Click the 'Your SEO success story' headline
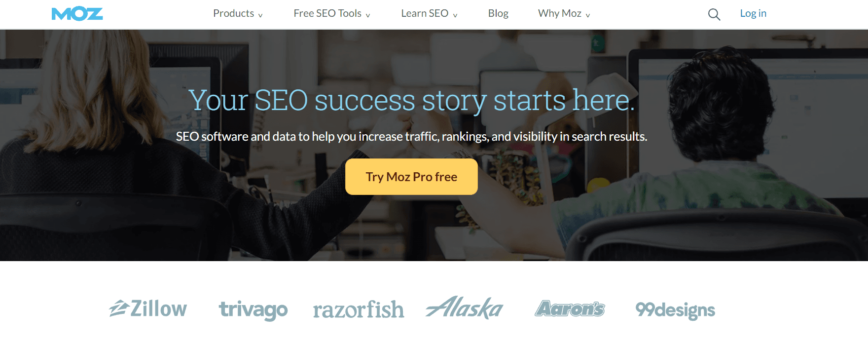Image resolution: width=868 pixels, height=346 pixels. click(411, 101)
